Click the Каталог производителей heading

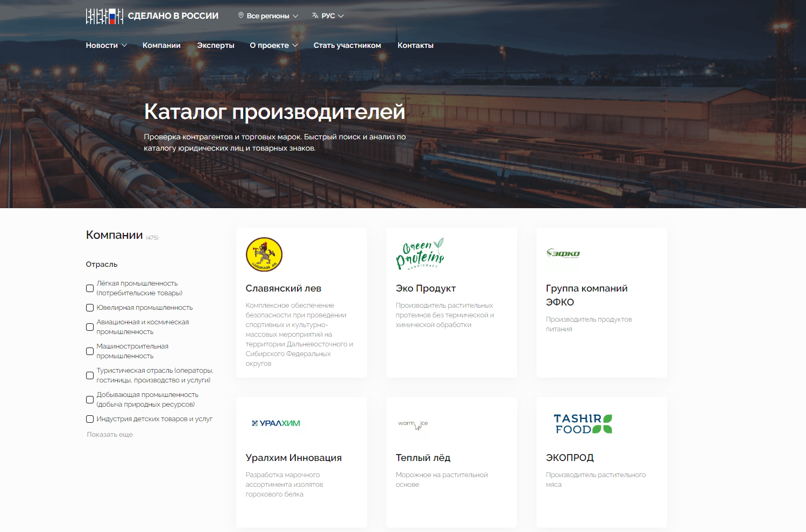tap(274, 111)
